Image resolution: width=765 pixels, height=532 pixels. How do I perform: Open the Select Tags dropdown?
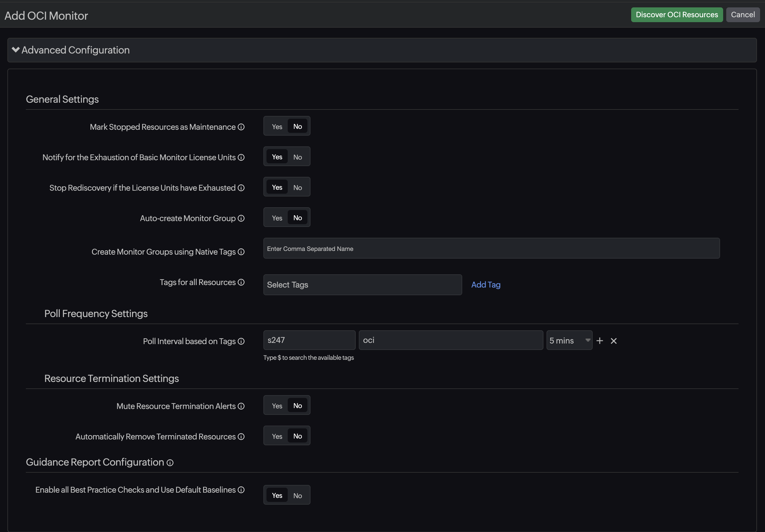tap(362, 285)
